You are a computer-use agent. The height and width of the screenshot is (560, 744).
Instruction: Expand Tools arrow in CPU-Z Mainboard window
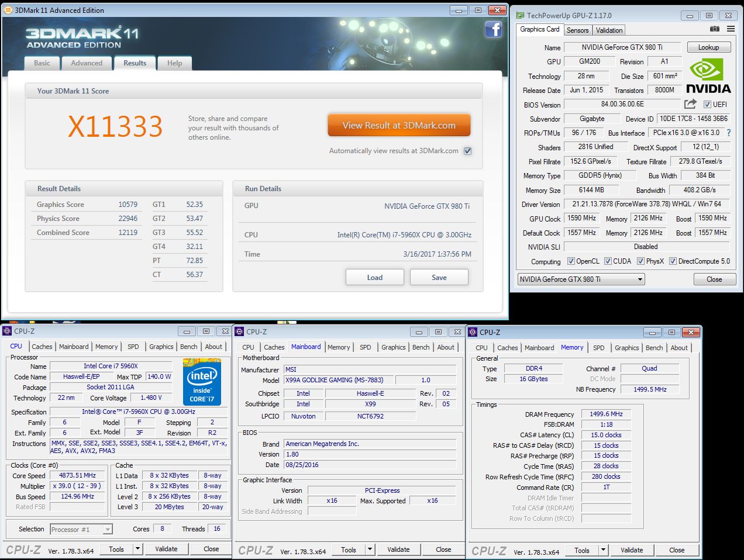click(370, 549)
